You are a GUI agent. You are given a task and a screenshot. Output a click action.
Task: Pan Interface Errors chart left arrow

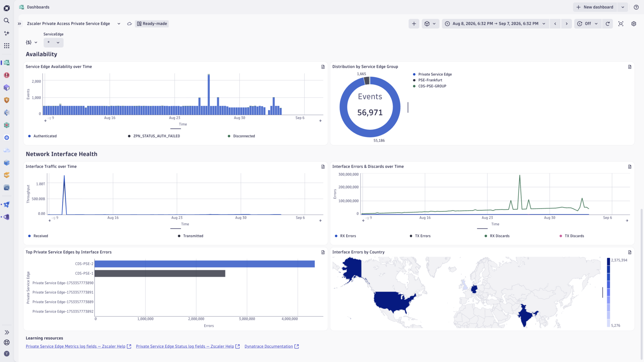tap(363, 221)
